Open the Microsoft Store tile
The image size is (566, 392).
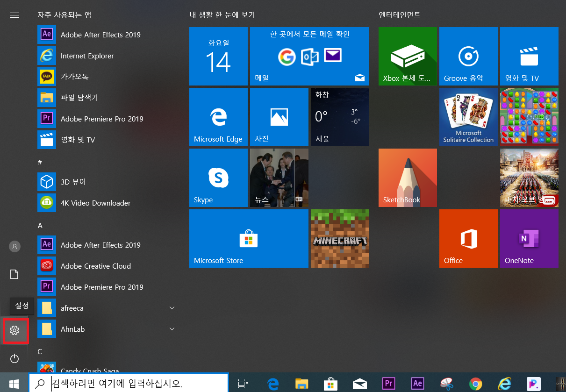click(249, 238)
